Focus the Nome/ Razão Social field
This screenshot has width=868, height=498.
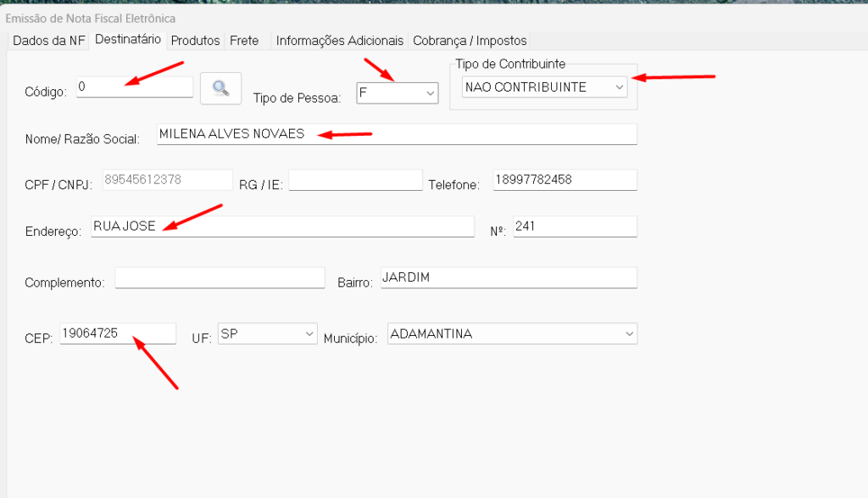coord(396,134)
